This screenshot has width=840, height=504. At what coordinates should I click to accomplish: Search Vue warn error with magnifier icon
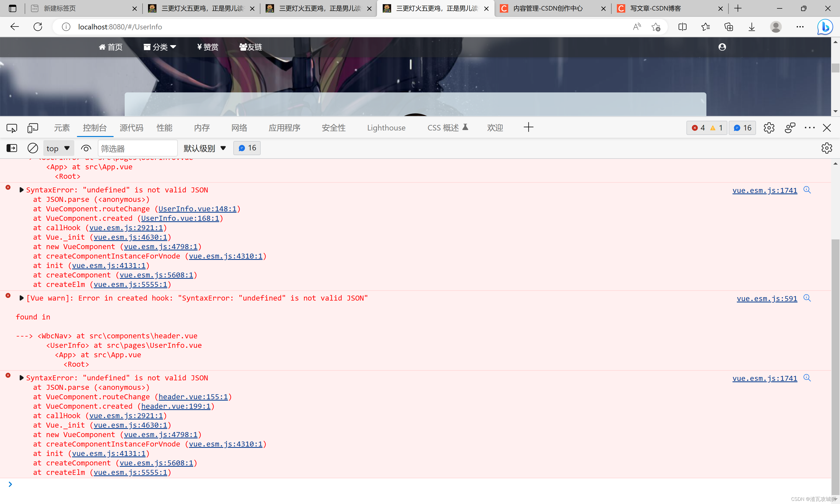coord(807,298)
